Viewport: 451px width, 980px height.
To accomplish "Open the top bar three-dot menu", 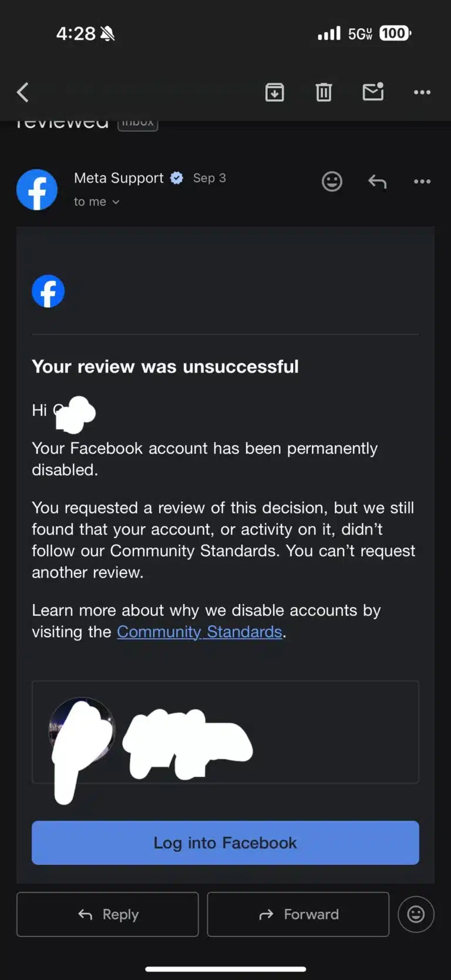I will coord(422,92).
